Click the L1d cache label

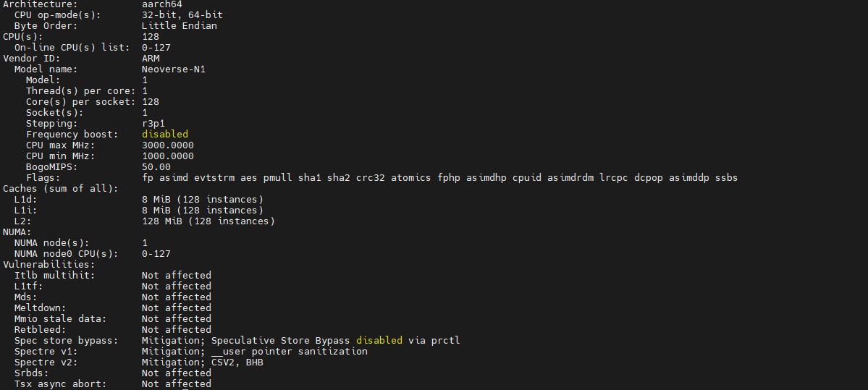(25, 200)
